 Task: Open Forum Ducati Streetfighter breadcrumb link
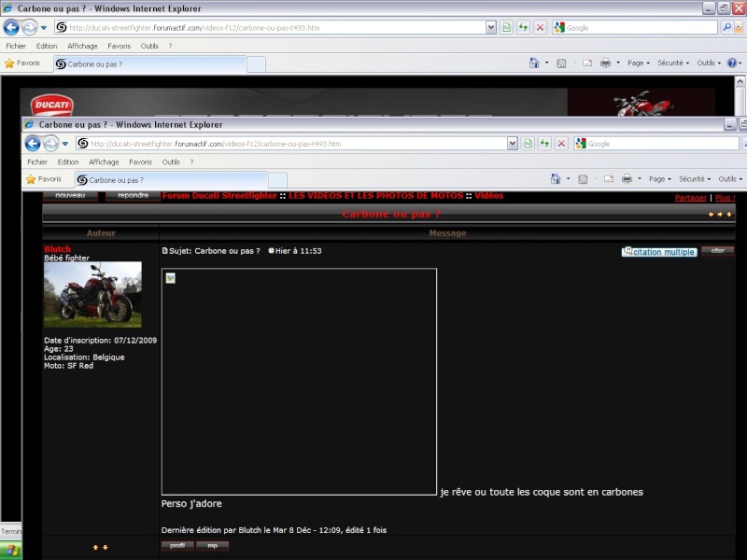click(x=219, y=196)
